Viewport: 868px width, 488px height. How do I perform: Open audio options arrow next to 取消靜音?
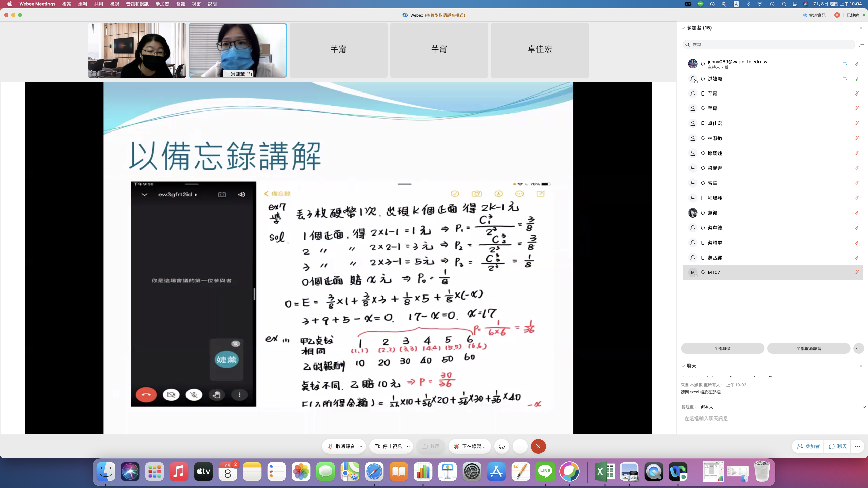361,446
